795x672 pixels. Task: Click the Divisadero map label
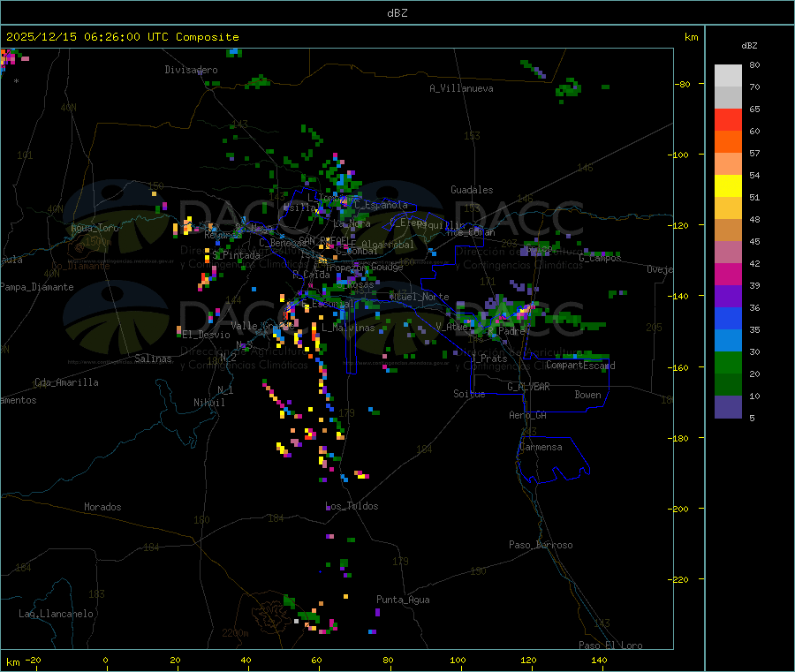point(191,70)
